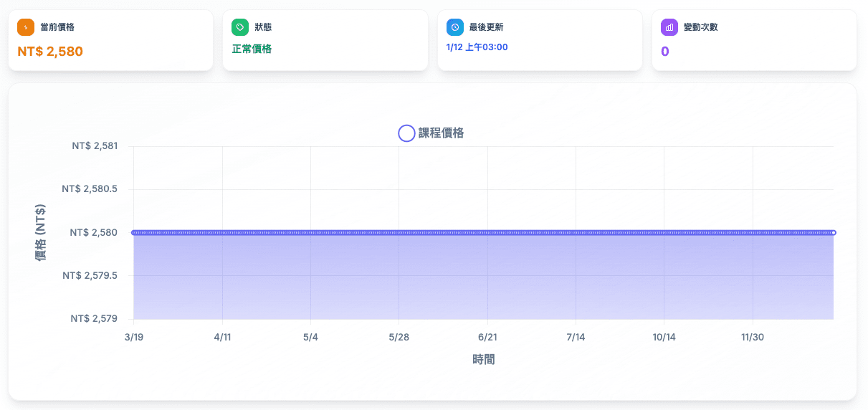Click the 7/14 x-axis date label
Image resolution: width=868 pixels, height=410 pixels.
576,337
